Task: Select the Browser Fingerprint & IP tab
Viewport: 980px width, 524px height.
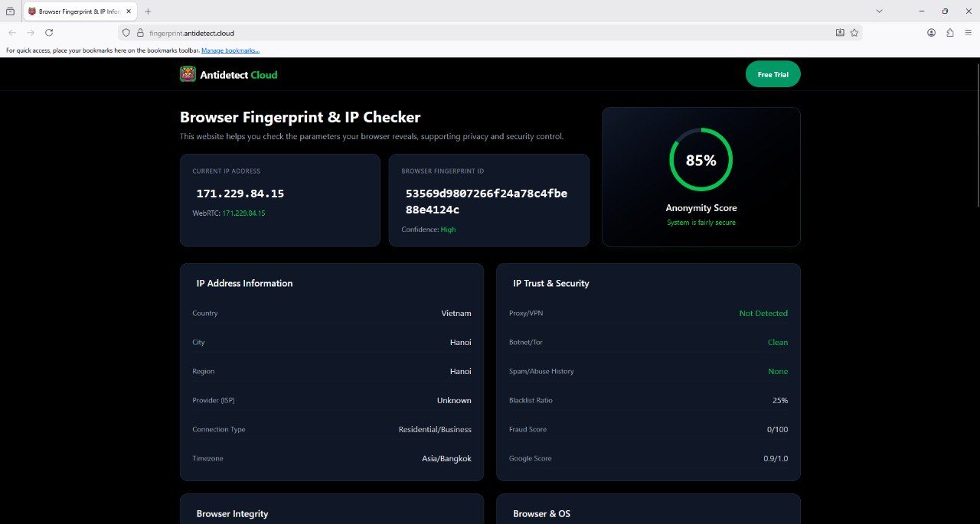Action: (80, 11)
